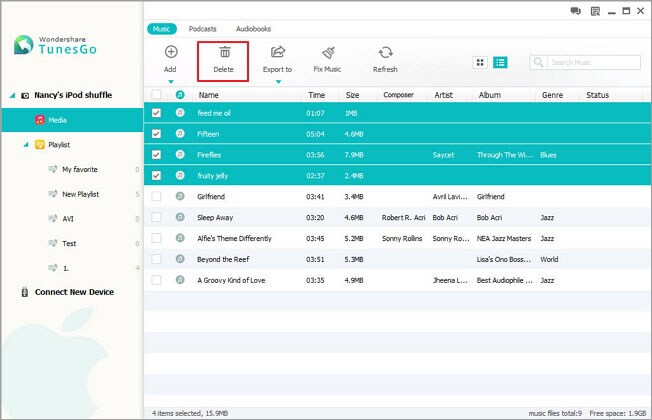
Task: Sort by the Status column header
Action: click(597, 95)
